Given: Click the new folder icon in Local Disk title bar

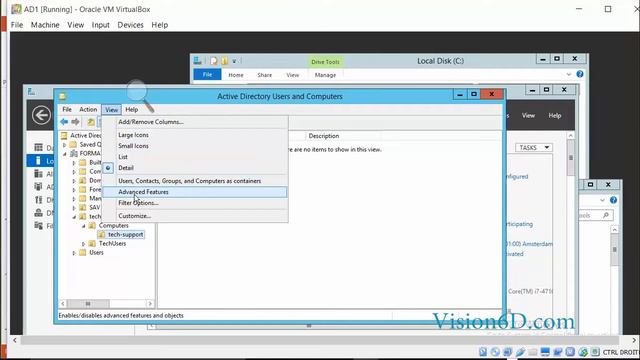Looking at the screenshot, I should (224, 61).
